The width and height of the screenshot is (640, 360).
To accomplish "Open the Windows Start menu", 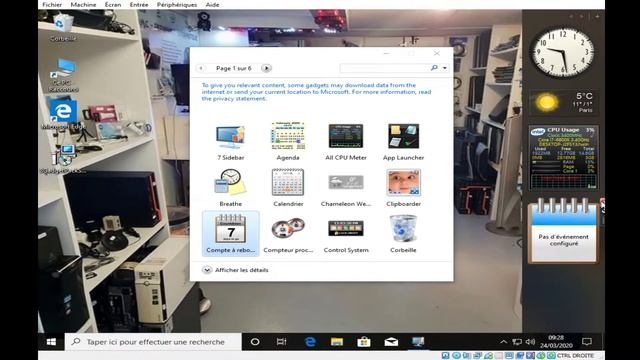I will (51, 342).
